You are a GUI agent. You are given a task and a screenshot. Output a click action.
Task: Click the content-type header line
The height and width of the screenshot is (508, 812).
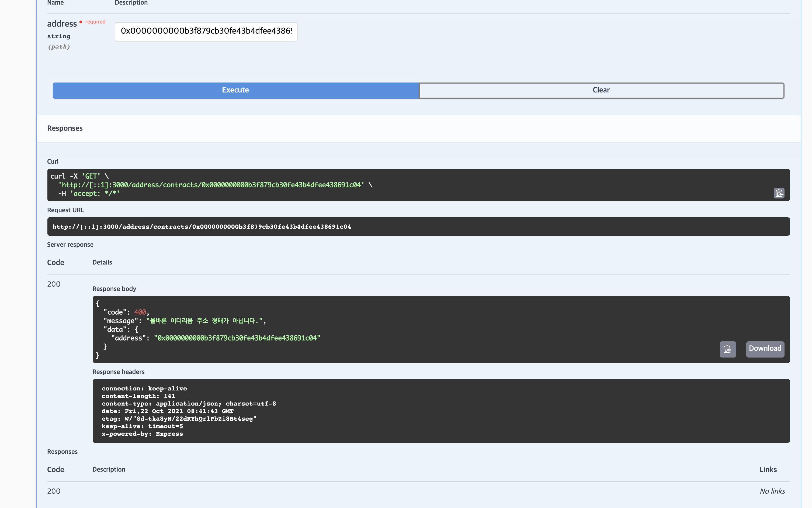189,403
